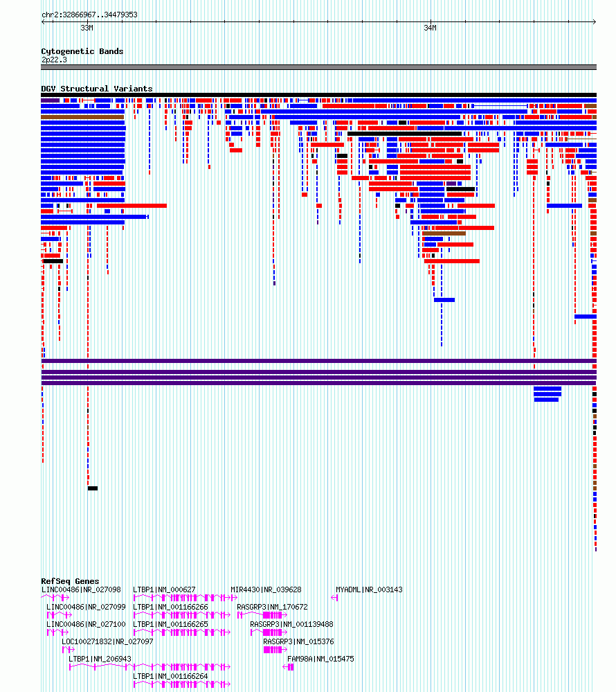Select the DGV Structural Variants track title
616x692 pixels.
pyautogui.click(x=97, y=89)
